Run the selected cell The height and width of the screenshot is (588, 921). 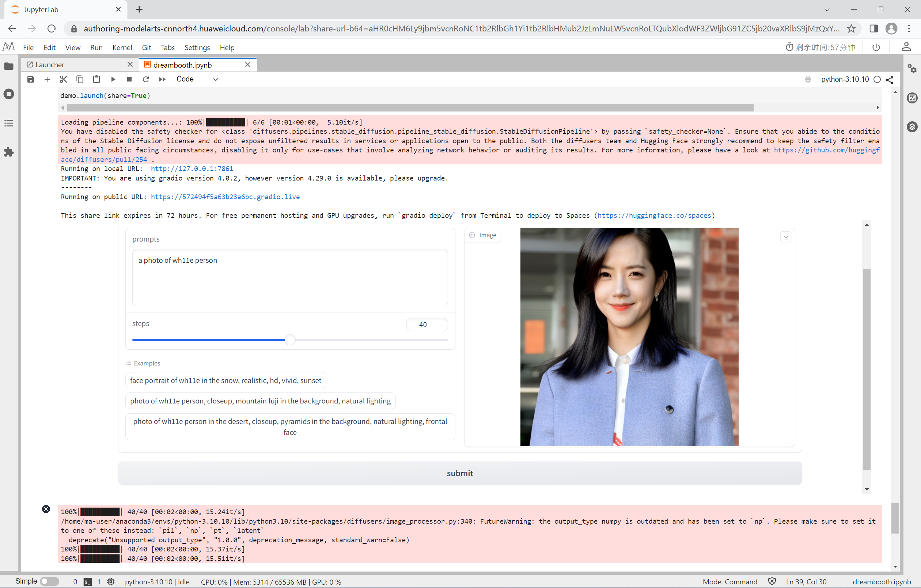(x=113, y=79)
